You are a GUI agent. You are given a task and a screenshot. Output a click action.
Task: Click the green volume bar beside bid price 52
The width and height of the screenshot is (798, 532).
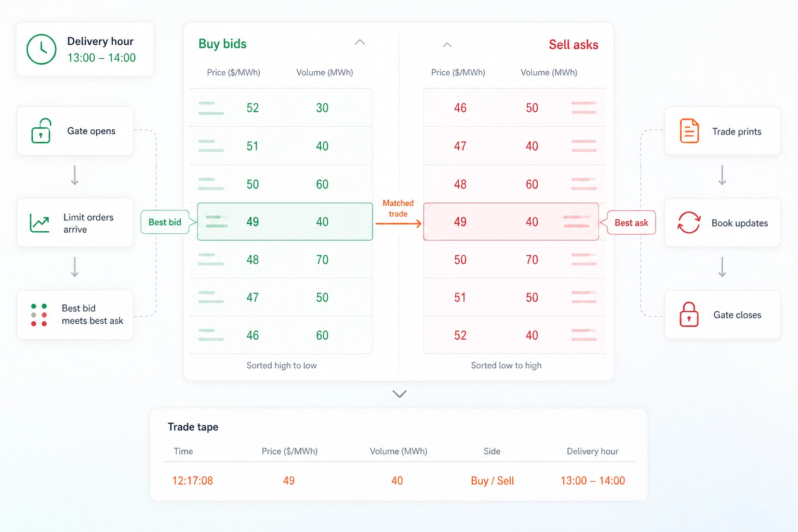(210, 108)
